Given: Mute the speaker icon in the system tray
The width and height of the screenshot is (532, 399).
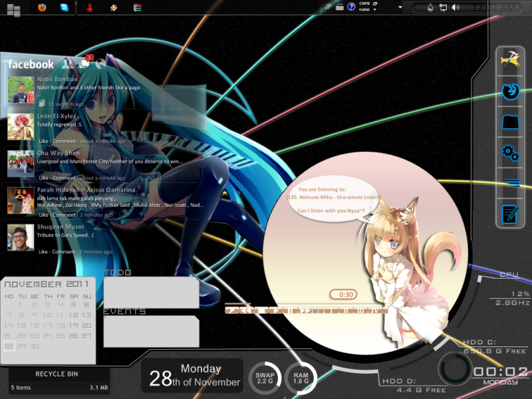Looking at the screenshot, I should coord(456,7).
